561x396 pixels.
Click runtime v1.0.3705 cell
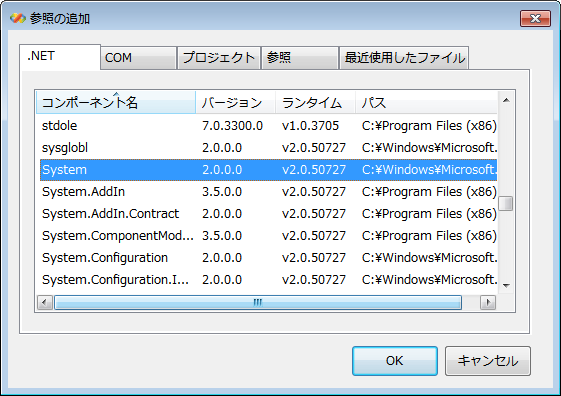click(x=310, y=126)
